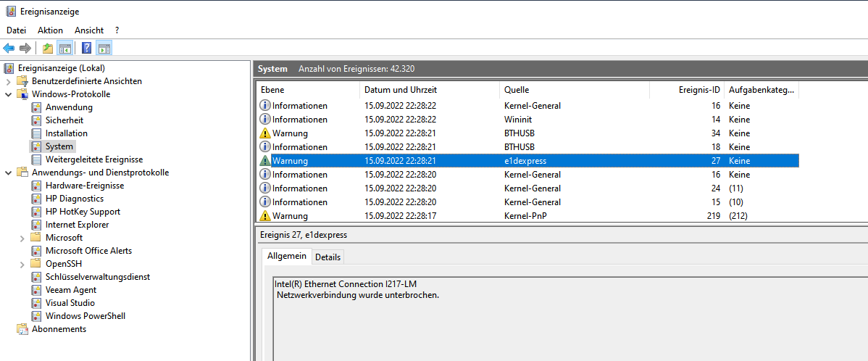
Task: Sort by Ereignis-ID column header
Action: 687,90
